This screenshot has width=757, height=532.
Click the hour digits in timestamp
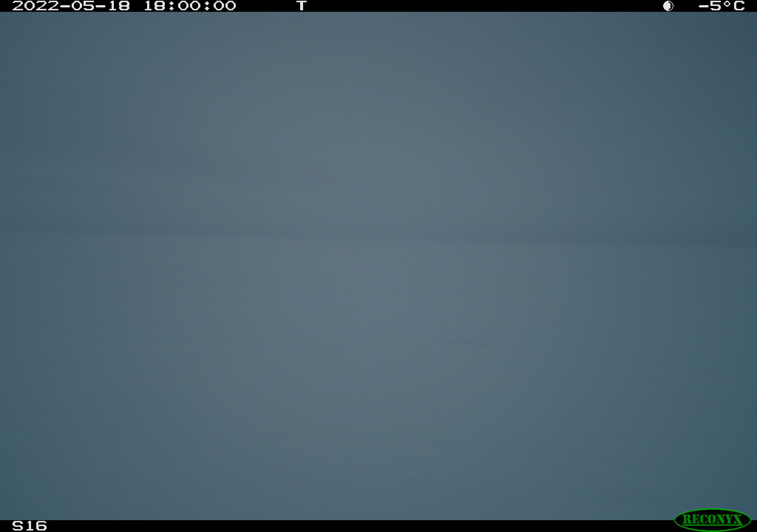tap(155, 6)
